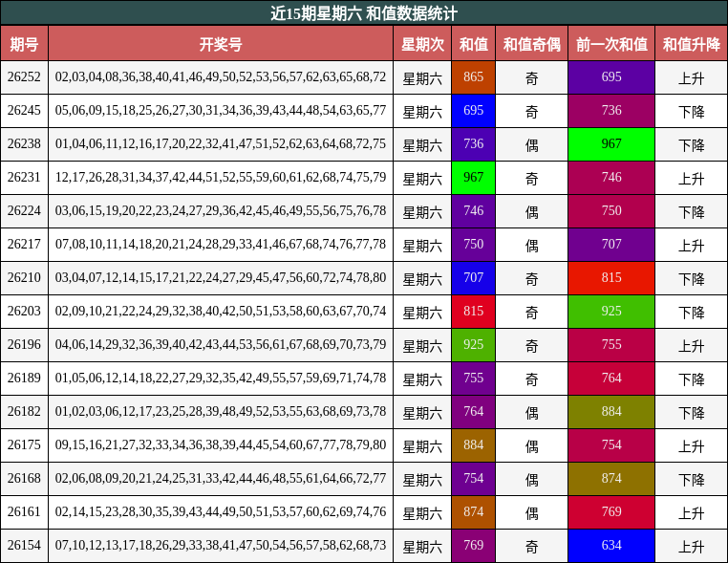Click the 前一次和值 cell 815 in row 26210
Screen dimensions: 728x563
pos(611,278)
